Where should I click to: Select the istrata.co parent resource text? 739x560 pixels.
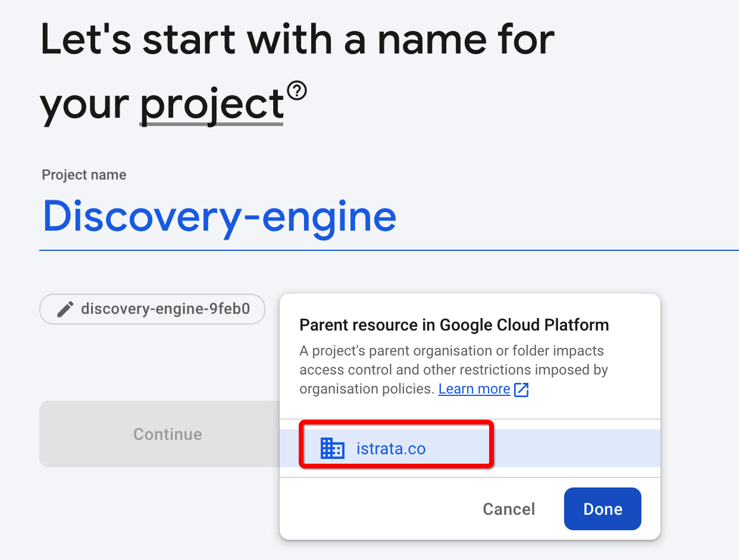(391, 448)
